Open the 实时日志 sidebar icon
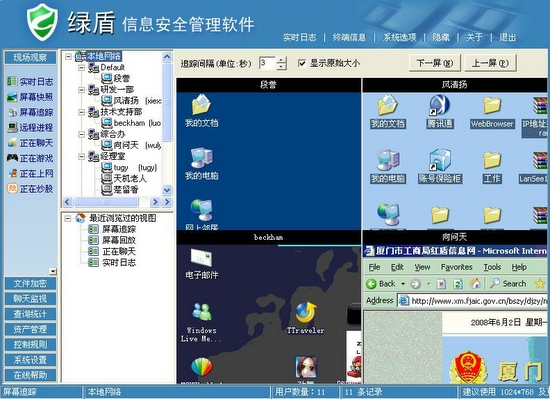550x399 pixels. (x=12, y=82)
